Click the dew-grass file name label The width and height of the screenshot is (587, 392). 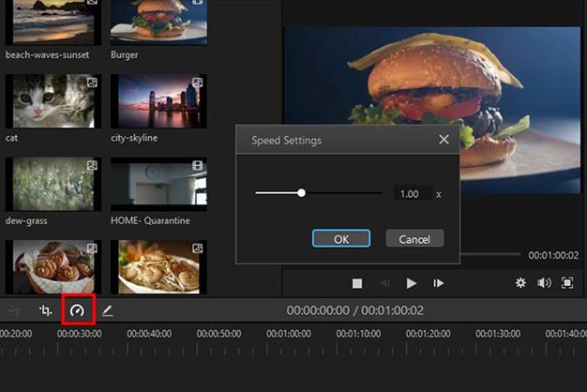click(26, 221)
